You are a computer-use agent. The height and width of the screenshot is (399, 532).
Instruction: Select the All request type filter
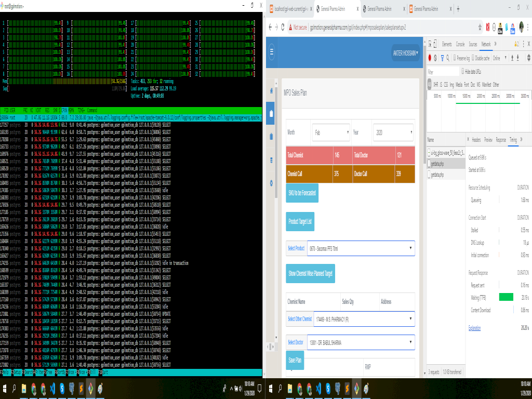pyautogui.click(x=429, y=85)
